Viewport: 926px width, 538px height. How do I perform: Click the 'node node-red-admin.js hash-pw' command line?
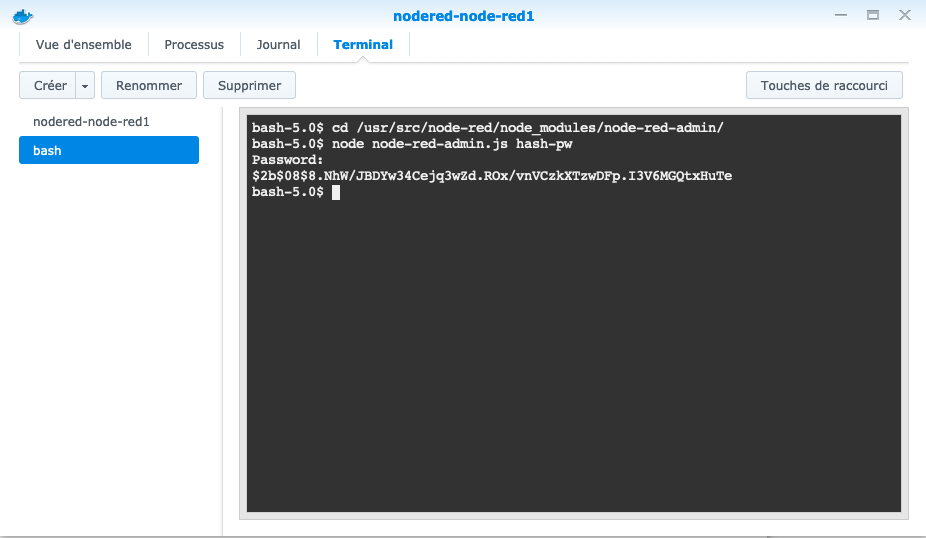point(412,144)
